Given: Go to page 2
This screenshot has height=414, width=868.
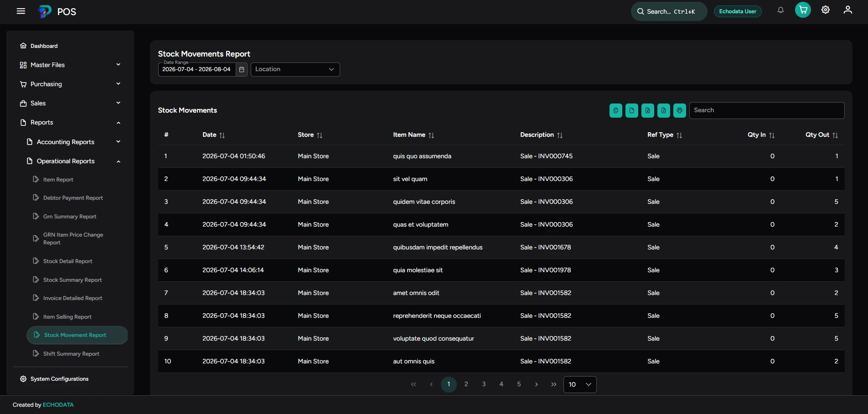Looking at the screenshot, I should click(466, 384).
